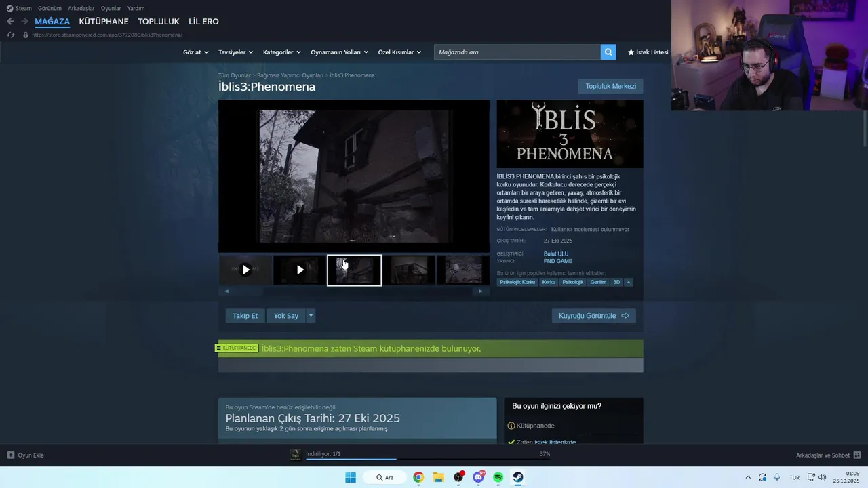The height and width of the screenshot is (488, 868).
Task: Open developer Bulut ULU link
Action: coord(556,254)
